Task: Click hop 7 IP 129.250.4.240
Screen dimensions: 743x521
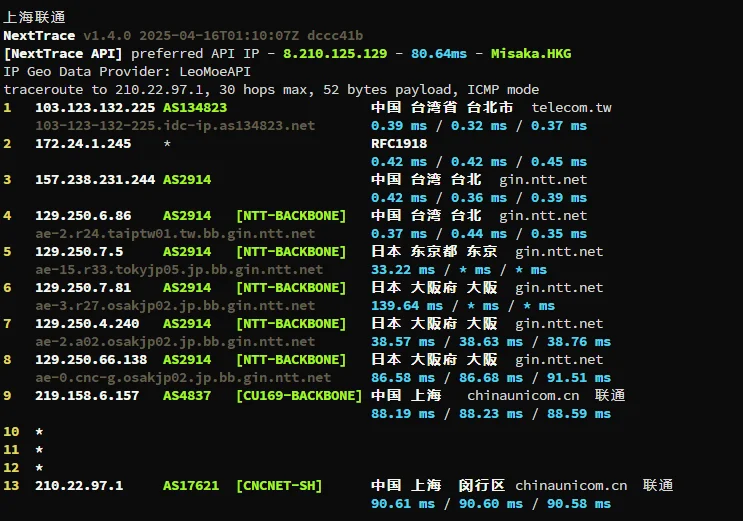Action: pyautogui.click(x=87, y=324)
